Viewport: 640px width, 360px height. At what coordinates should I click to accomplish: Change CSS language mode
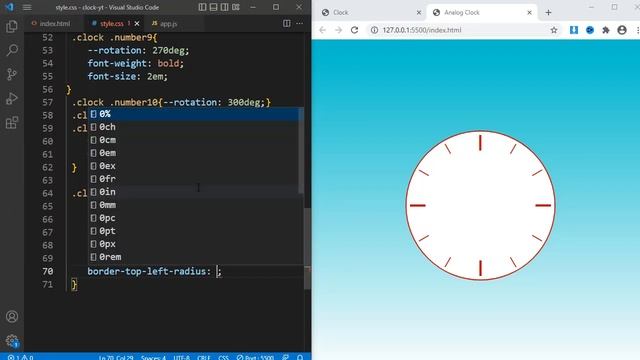coord(223,357)
